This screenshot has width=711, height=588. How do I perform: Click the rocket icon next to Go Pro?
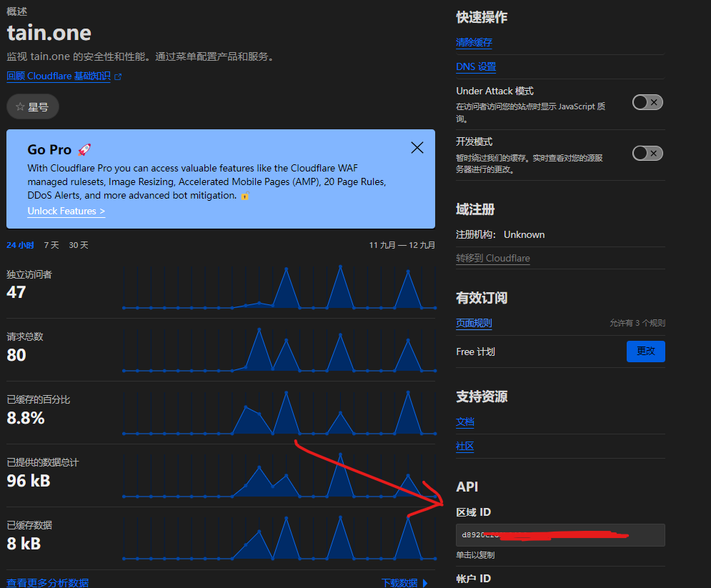[x=84, y=149]
